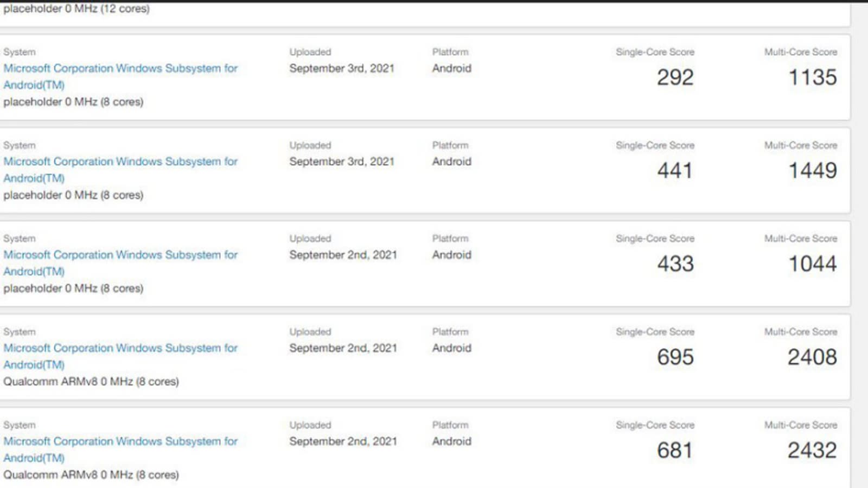Screen dimensions: 868x488
Task: Open system link with 441 single-core score
Action: tap(120, 162)
